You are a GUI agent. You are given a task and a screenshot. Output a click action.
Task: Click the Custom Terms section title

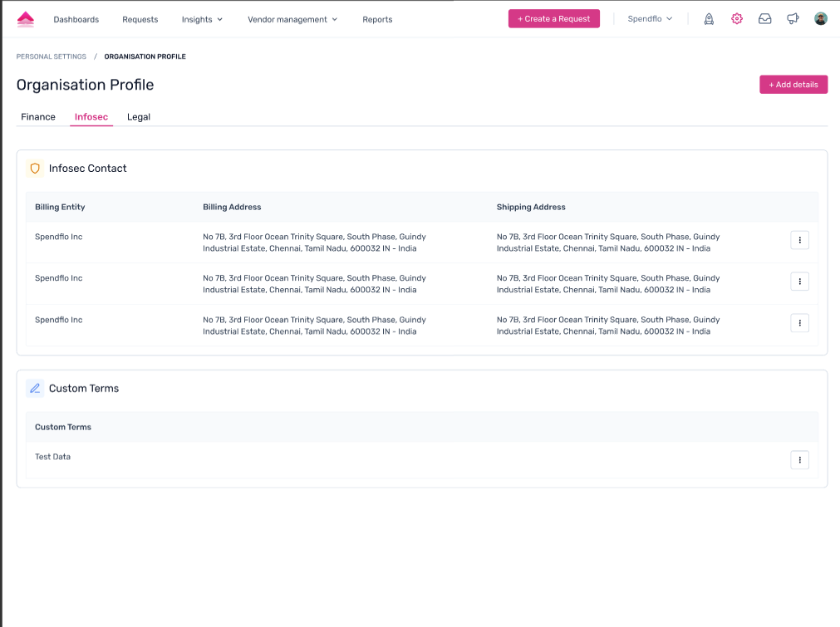coord(84,388)
